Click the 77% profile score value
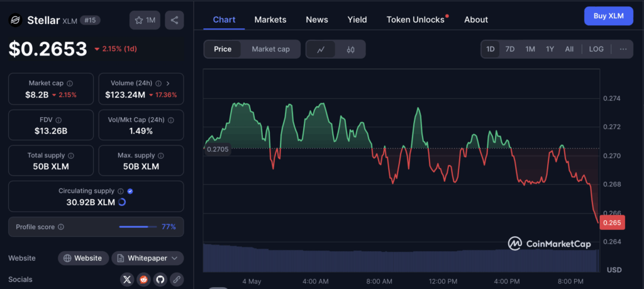The width and height of the screenshot is (644, 289). [169, 227]
